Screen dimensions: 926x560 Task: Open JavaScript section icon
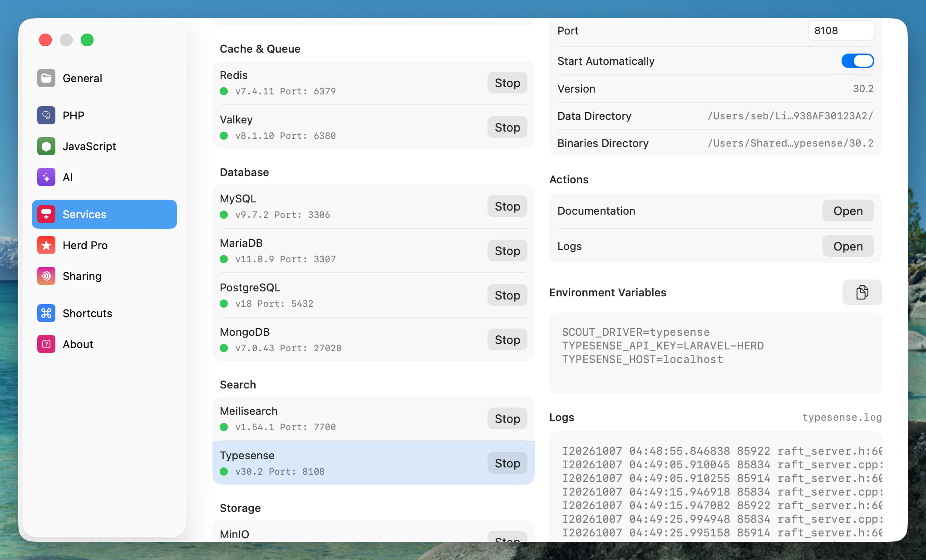(46, 146)
